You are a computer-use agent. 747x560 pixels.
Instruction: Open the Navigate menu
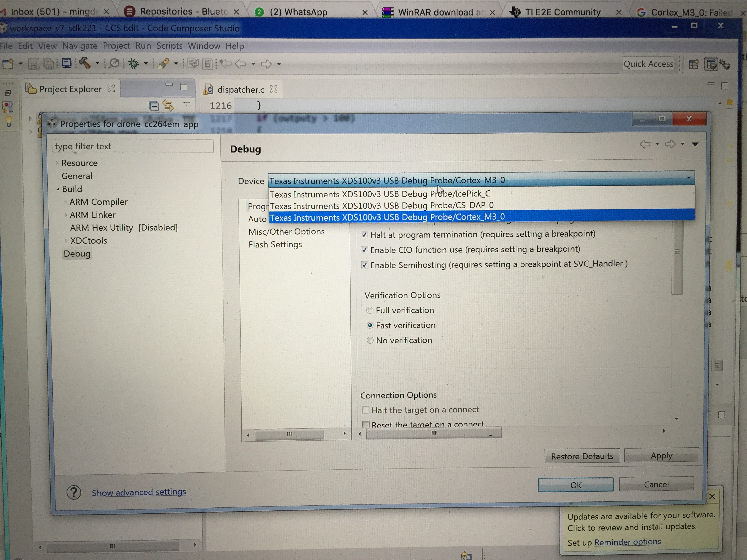[x=80, y=46]
